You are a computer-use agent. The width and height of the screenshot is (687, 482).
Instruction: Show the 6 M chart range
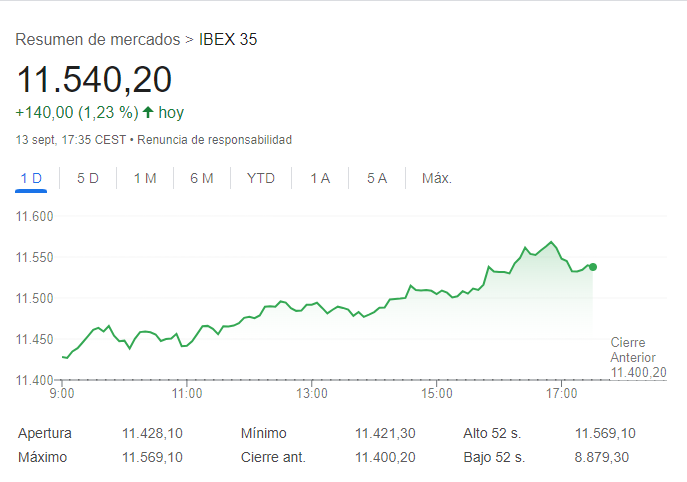[x=202, y=178]
